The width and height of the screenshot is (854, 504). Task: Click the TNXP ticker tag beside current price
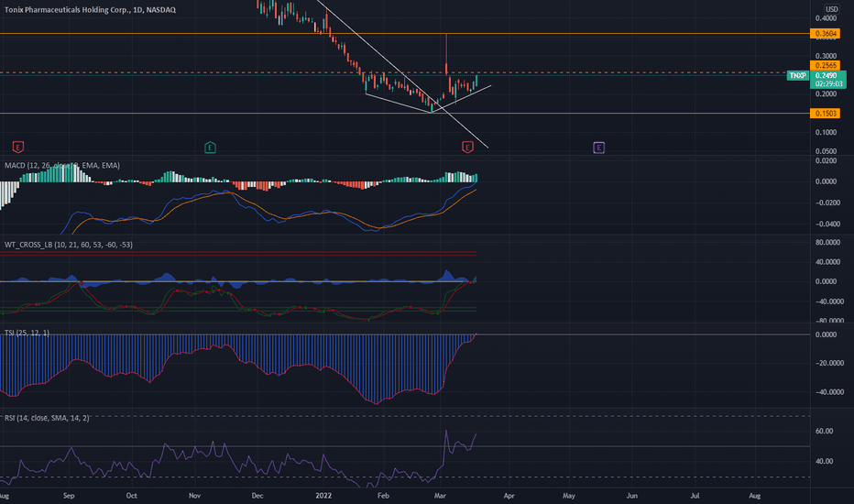click(798, 75)
